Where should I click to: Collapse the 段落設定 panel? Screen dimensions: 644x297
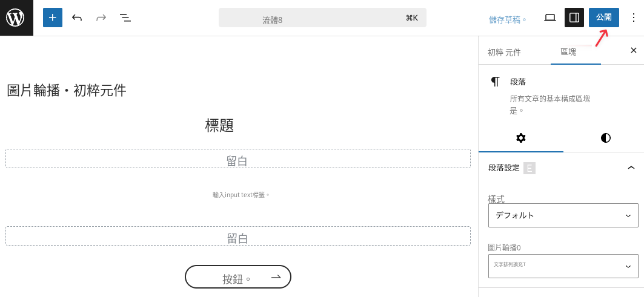point(632,168)
